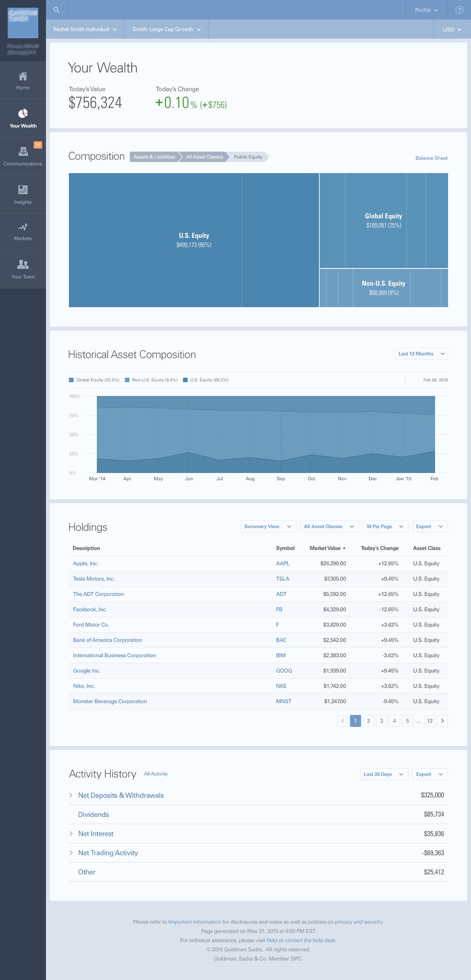471x980 pixels.
Task: Open the Balance Sheet link
Action: [x=431, y=158]
